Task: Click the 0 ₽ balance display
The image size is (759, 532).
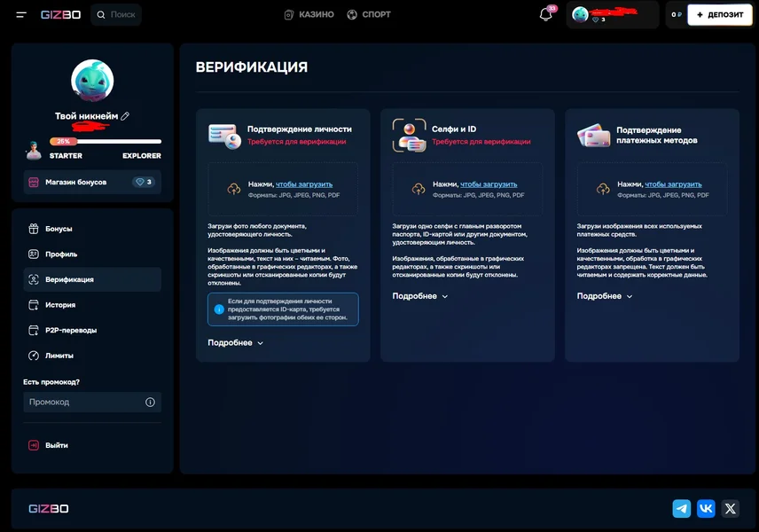Action: [677, 14]
